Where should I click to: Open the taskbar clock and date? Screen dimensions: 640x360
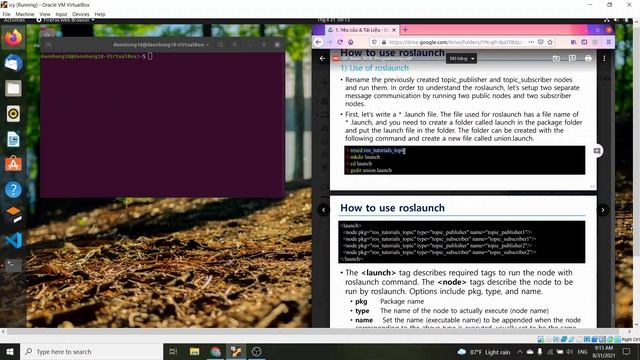coord(604,351)
